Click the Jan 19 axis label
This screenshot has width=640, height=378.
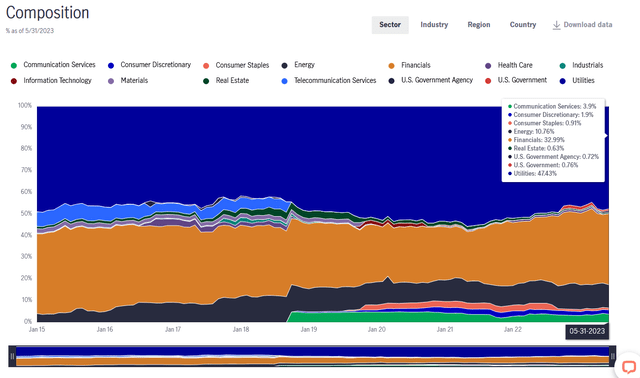coord(309,329)
